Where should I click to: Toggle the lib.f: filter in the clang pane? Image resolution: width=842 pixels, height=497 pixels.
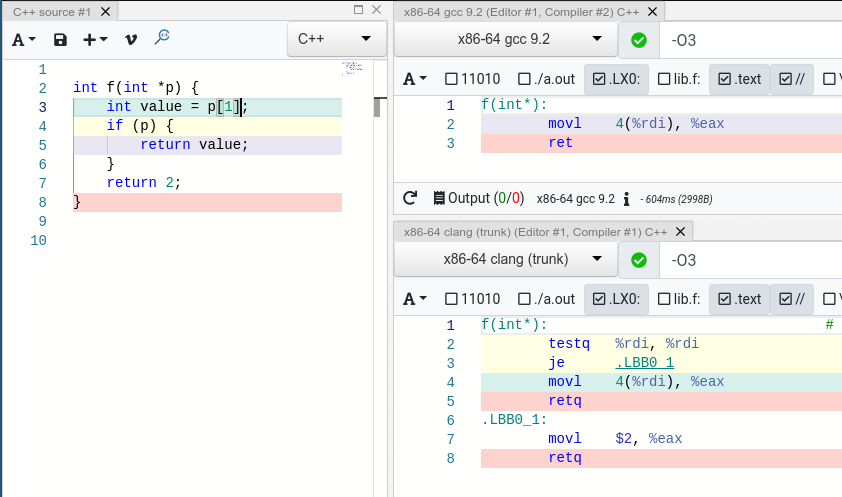[664, 299]
